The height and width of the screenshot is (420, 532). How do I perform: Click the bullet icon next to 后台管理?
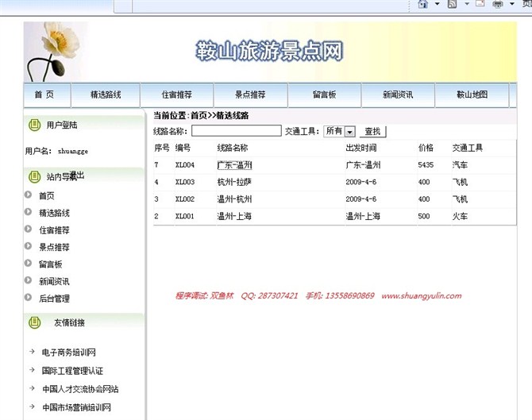(29, 299)
